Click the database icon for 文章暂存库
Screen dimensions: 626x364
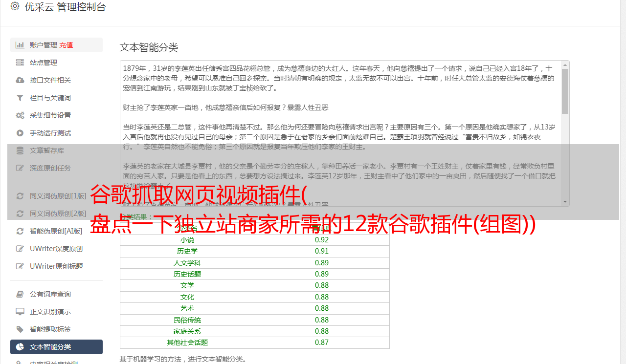pyautogui.click(x=20, y=150)
